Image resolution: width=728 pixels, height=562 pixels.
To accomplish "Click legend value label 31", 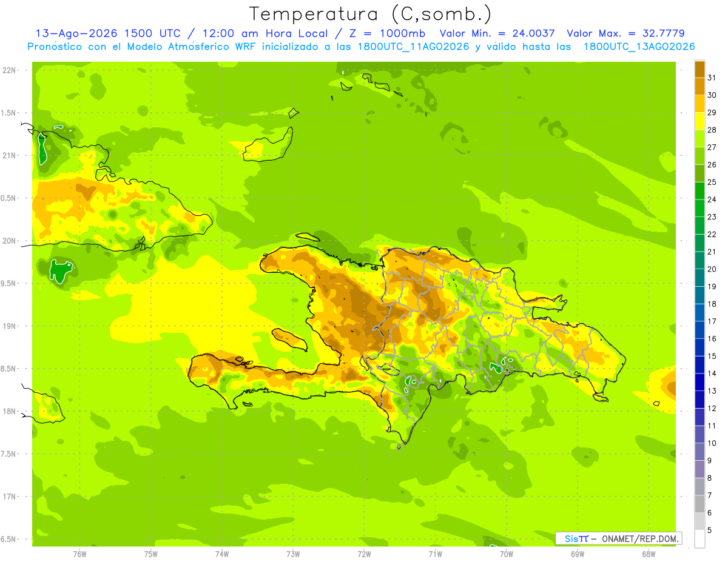I will pos(712,78).
